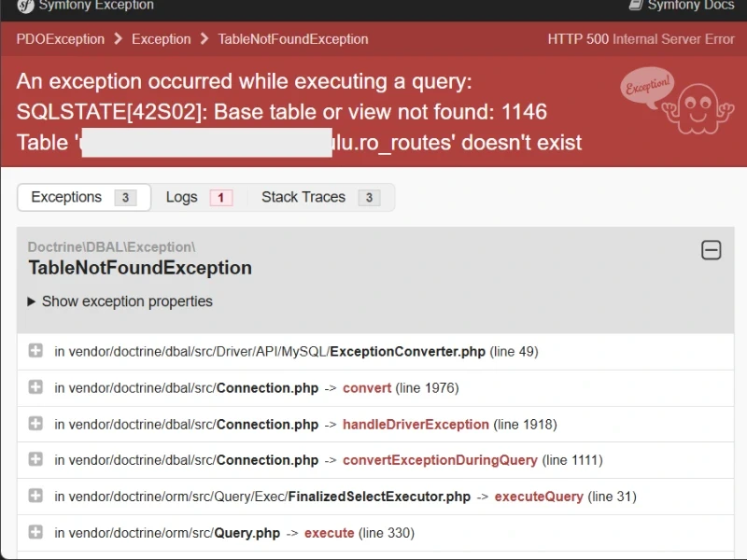Expand the convertExceptionDuringQuery trace plus icon
This screenshot has width=747, height=560.
35,459
